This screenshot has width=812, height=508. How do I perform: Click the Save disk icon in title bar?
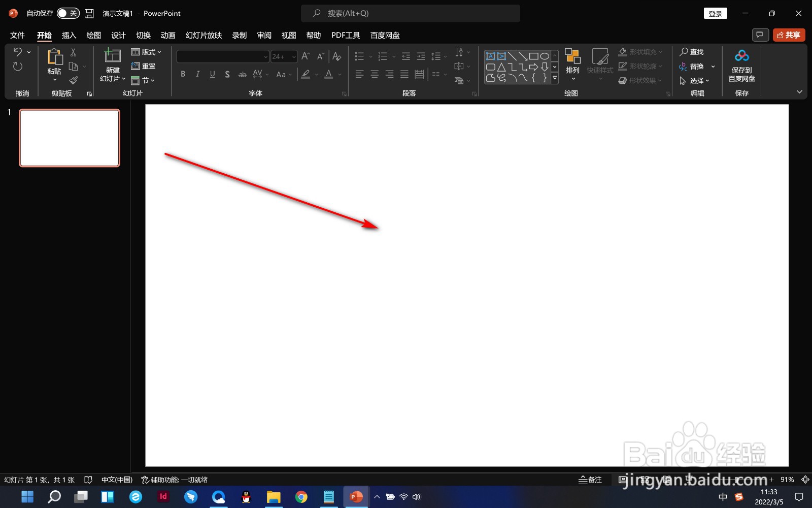click(89, 13)
